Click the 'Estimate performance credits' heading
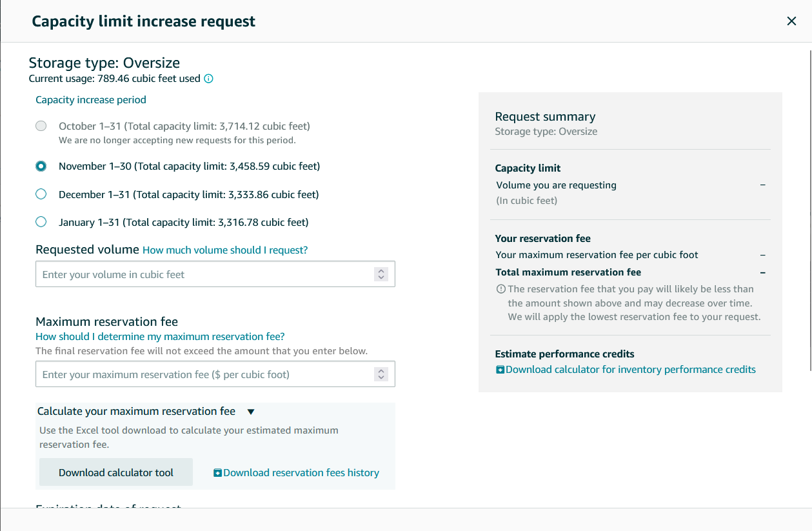 [564, 354]
